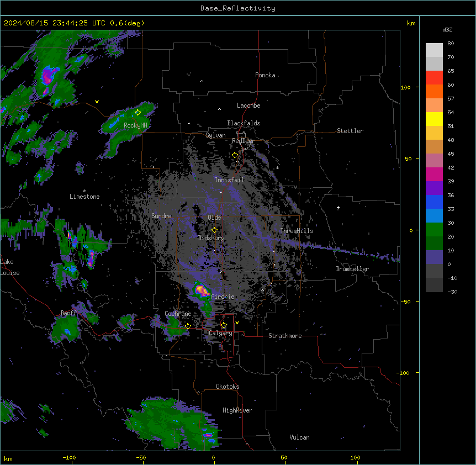The image size is (476, 465).
Task: Click the Stettler label
Action: (x=350, y=131)
